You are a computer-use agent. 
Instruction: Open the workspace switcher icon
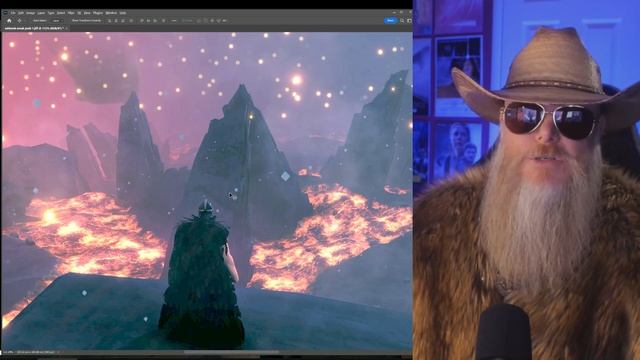(409, 20)
